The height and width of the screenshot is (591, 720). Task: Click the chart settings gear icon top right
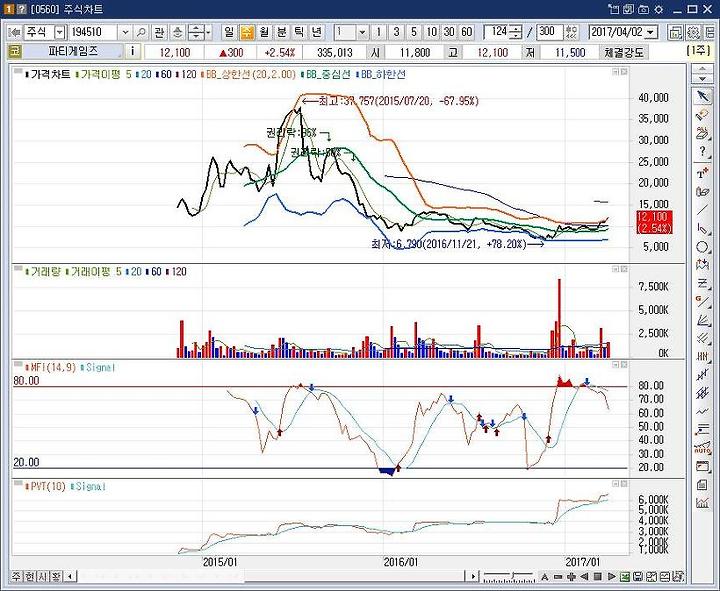693,32
